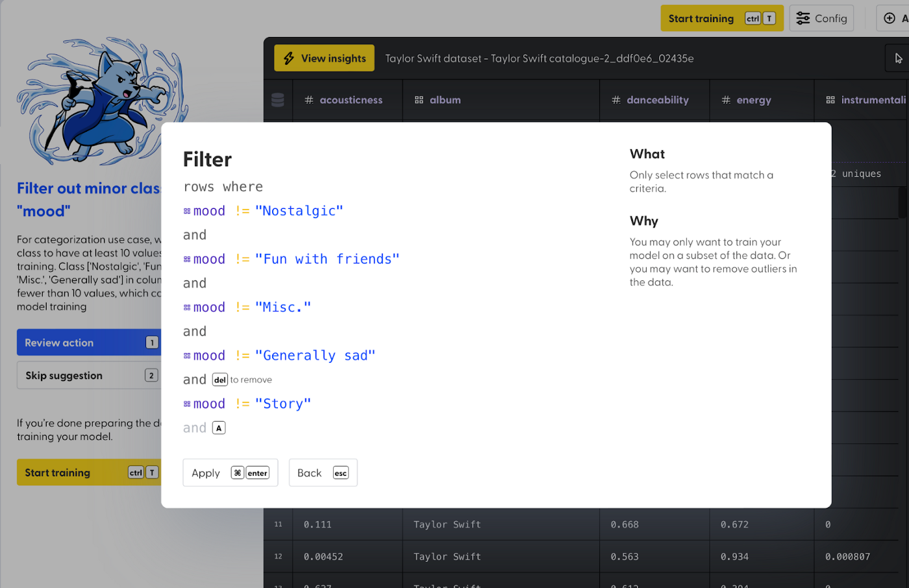Select the instrumentalness column header
The image size is (909, 588).
(x=862, y=100)
